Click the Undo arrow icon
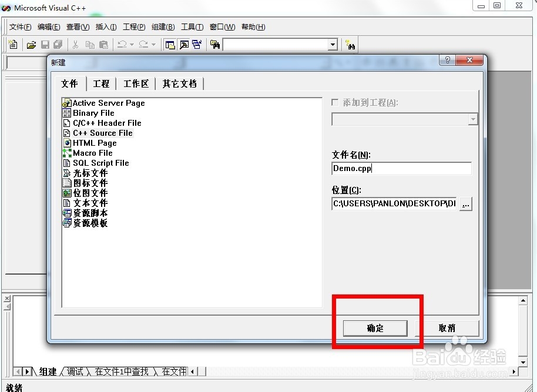 tap(122, 44)
